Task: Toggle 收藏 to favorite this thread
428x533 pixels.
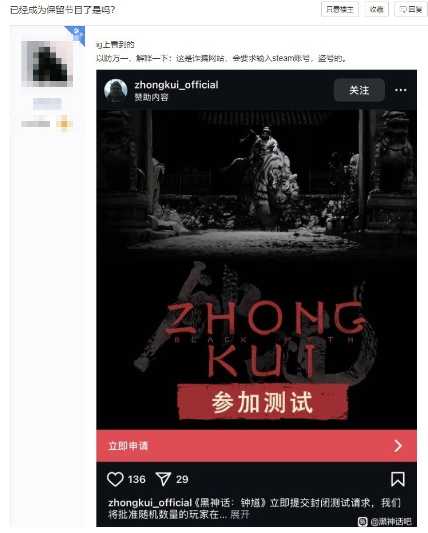Action: (x=376, y=10)
